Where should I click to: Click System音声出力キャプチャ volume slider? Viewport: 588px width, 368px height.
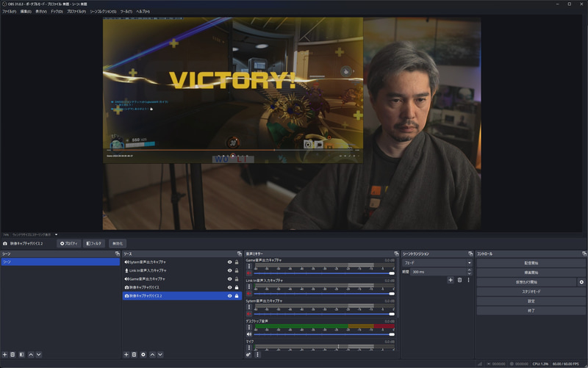pyautogui.click(x=324, y=314)
